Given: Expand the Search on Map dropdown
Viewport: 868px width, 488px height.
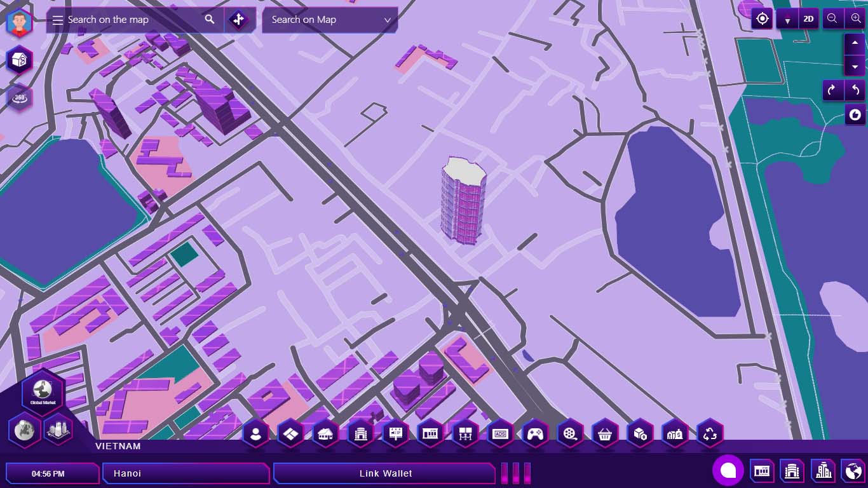Looking at the screenshot, I should [x=330, y=20].
